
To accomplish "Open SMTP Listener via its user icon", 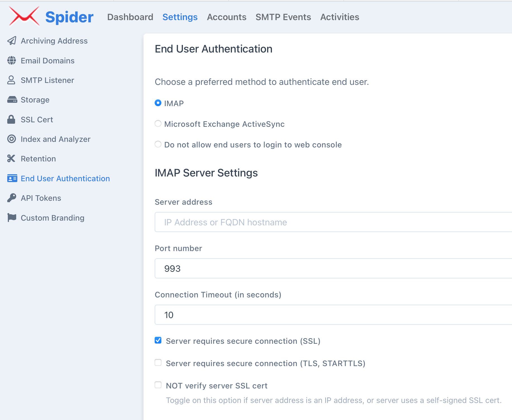I will coord(11,80).
